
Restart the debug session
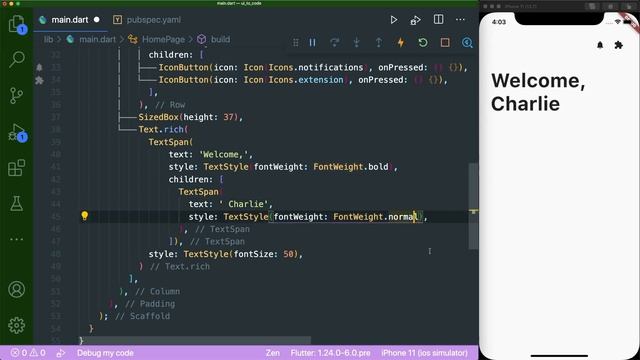point(423,42)
